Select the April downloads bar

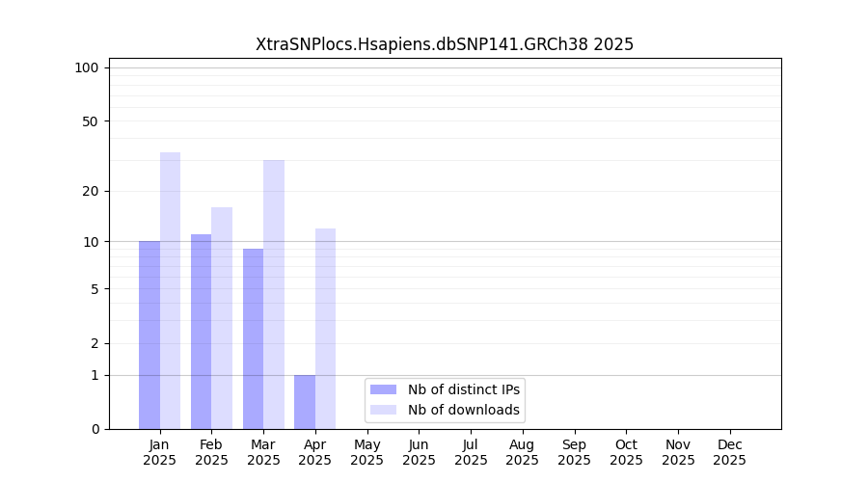[x=325, y=329]
